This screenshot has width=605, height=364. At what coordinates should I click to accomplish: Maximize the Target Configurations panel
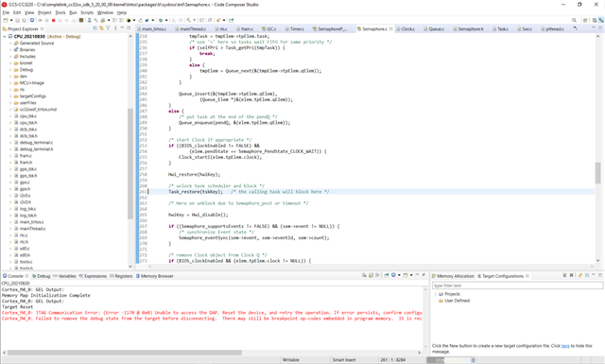(600, 275)
